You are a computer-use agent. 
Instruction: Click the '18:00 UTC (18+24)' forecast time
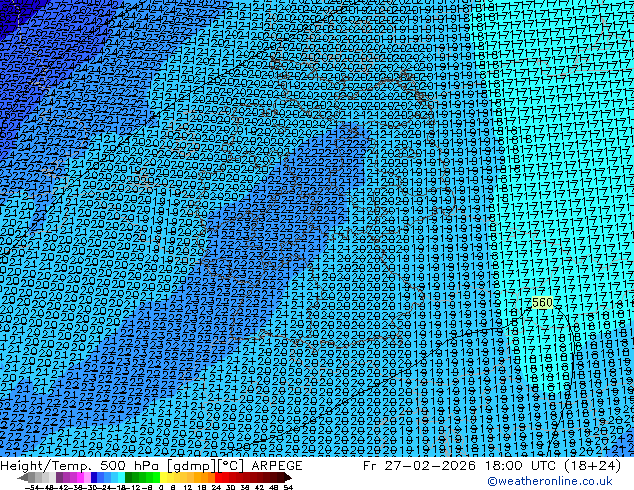pyautogui.click(x=552, y=466)
